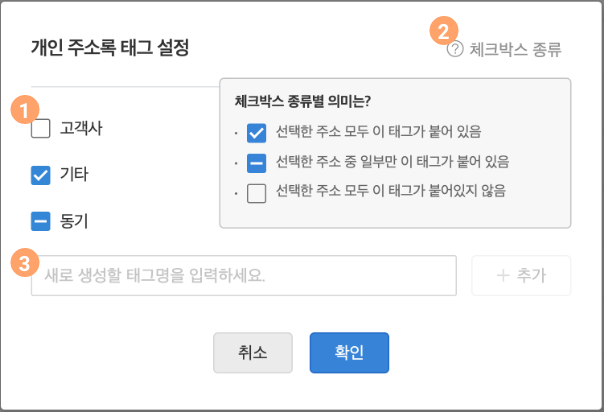Click the 기타 tag label text

pos(74,174)
